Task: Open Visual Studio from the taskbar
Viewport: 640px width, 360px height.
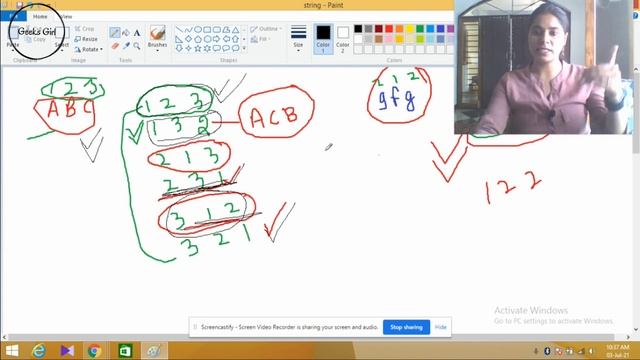Action: point(67,351)
